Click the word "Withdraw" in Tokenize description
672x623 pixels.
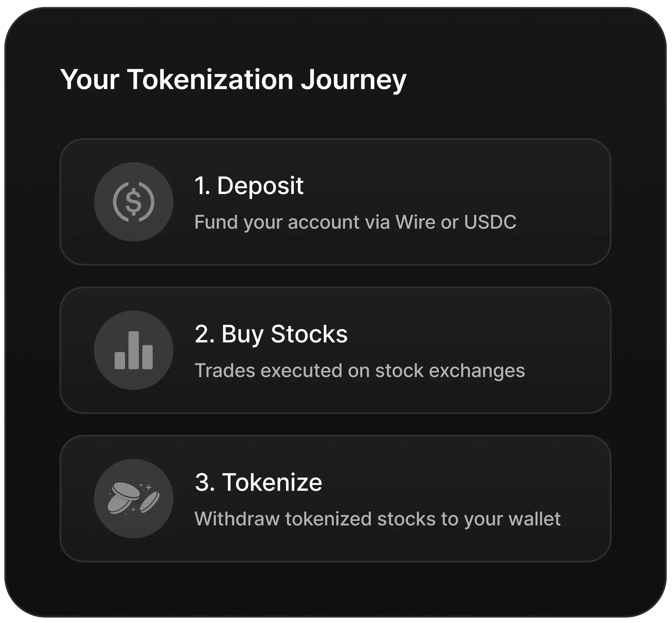coord(237,518)
